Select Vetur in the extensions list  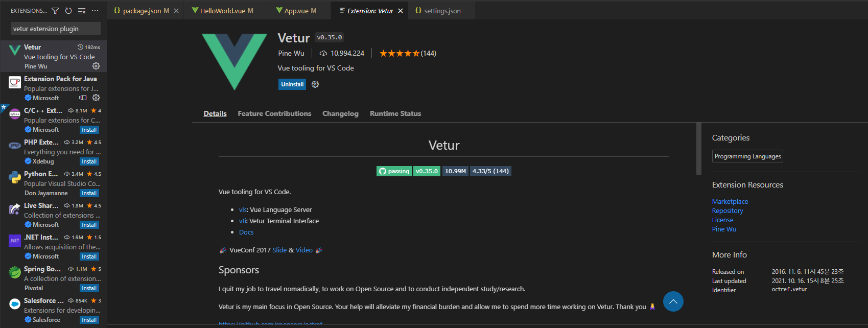53,56
